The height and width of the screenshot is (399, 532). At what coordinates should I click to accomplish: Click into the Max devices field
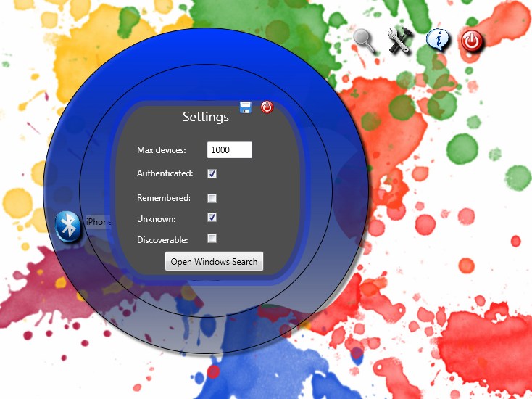coord(230,149)
